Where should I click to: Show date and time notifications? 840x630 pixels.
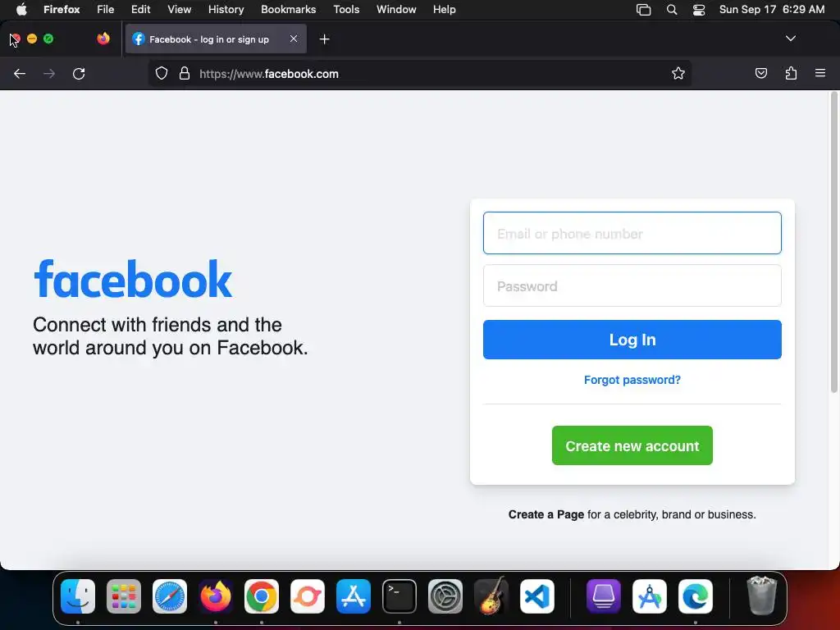pos(772,10)
